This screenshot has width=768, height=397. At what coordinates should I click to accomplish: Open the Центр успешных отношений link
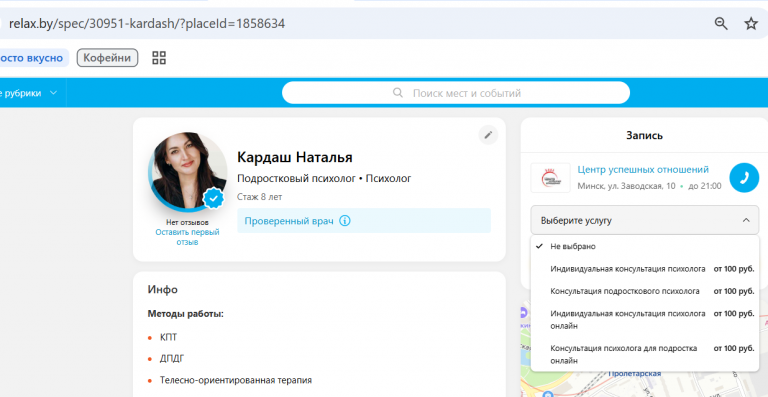click(643, 170)
